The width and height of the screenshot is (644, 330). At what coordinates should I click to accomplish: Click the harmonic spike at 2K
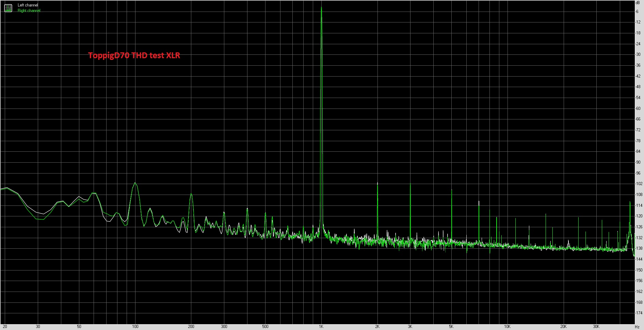click(377, 184)
